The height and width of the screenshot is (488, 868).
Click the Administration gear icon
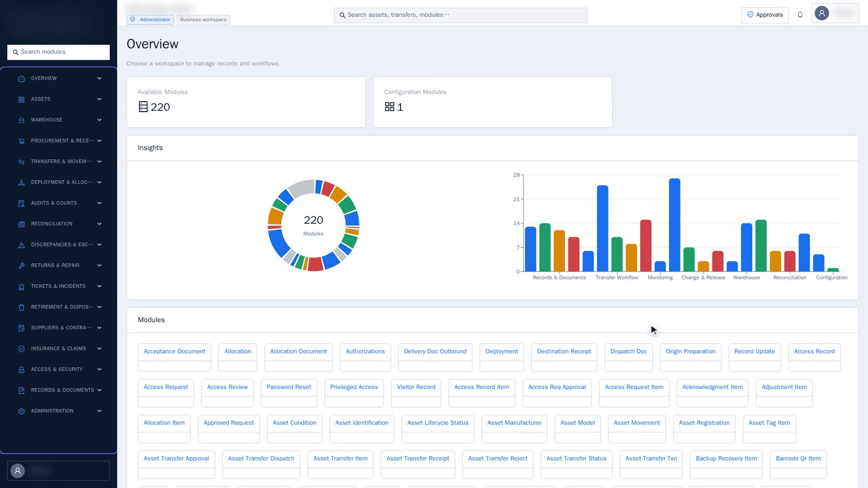click(x=21, y=411)
